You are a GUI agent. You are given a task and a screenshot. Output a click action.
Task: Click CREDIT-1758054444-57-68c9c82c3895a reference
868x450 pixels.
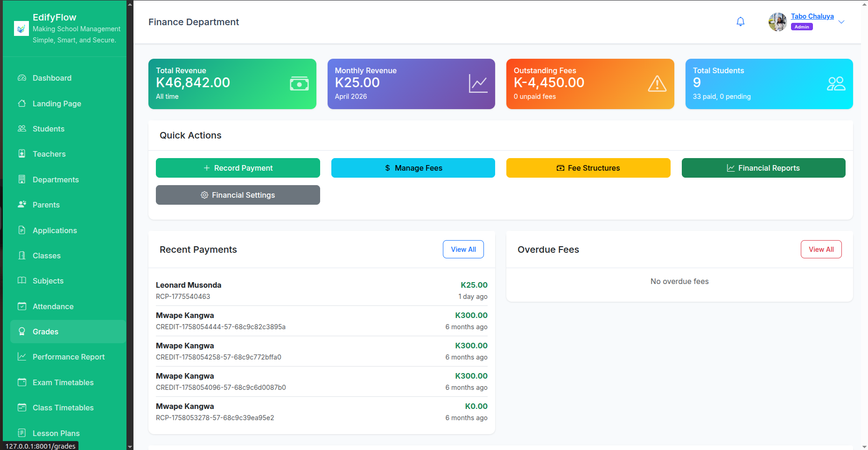pos(221,327)
